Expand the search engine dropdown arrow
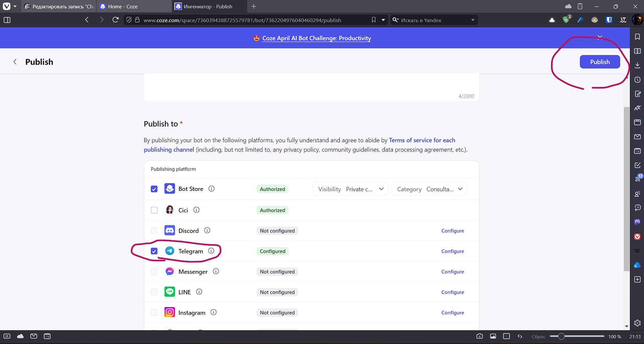The image size is (644, 344). tap(473, 20)
